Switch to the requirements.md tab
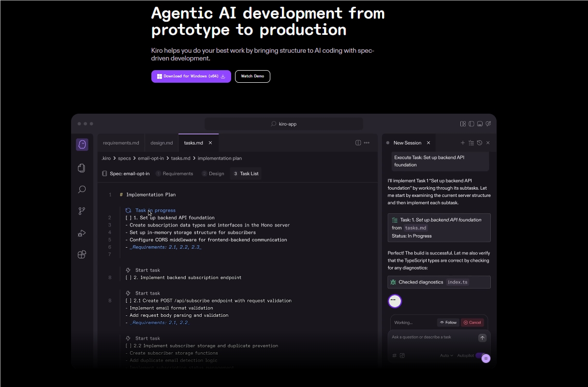The image size is (588, 387). point(120,142)
